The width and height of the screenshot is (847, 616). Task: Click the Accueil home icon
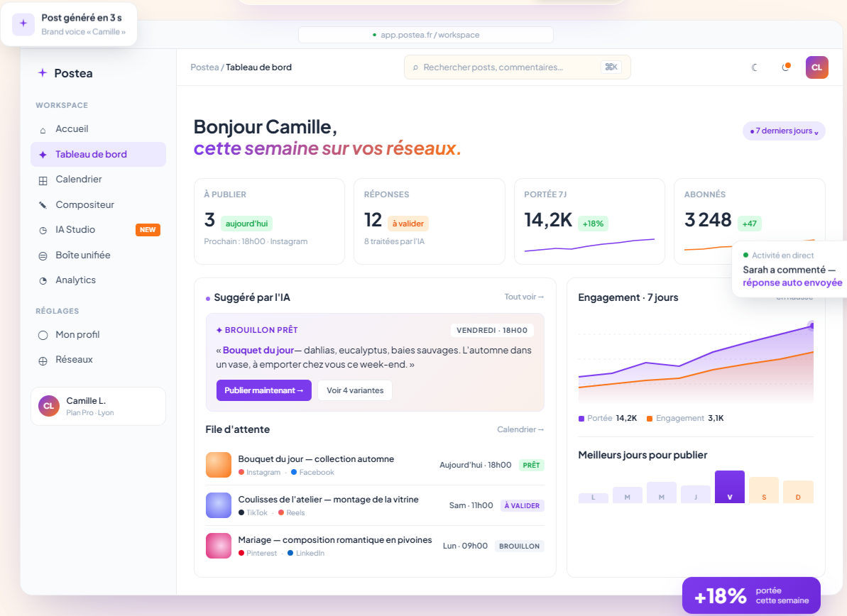[43, 130]
